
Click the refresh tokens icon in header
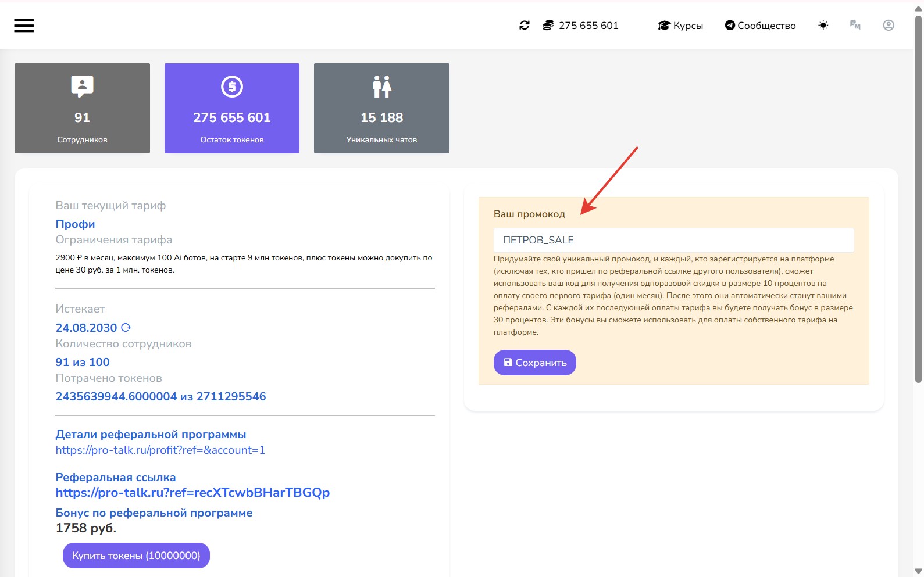525,26
